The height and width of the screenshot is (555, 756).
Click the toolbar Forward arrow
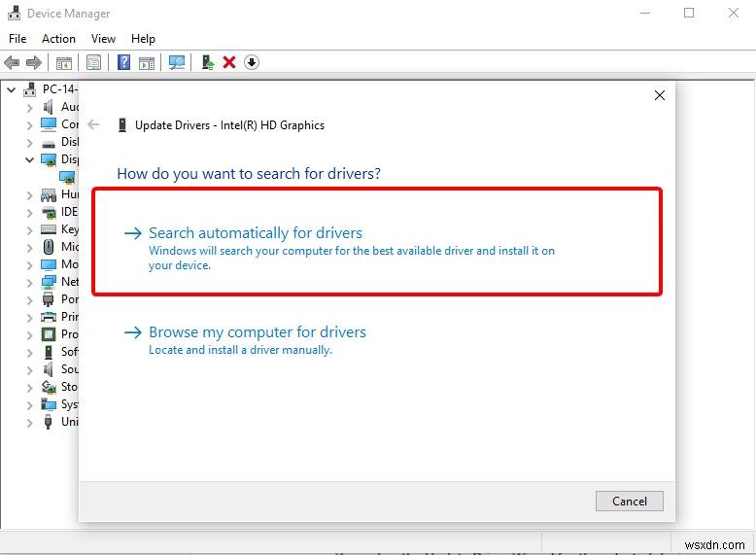coord(34,62)
